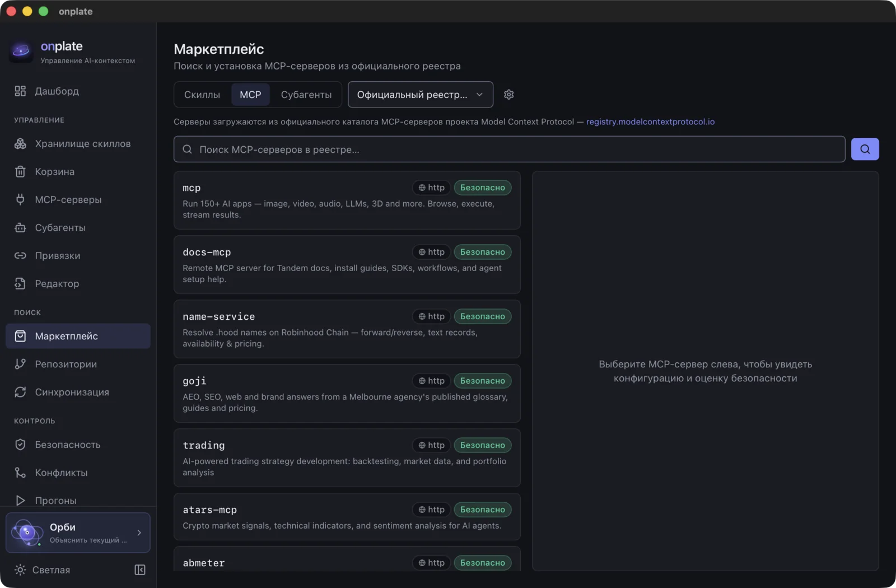Click the Субагенты robot icon
896x588 pixels.
[x=20, y=228]
